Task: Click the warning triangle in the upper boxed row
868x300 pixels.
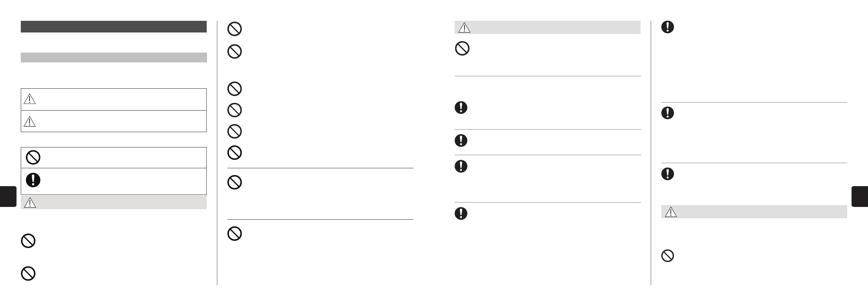Action: (x=30, y=99)
